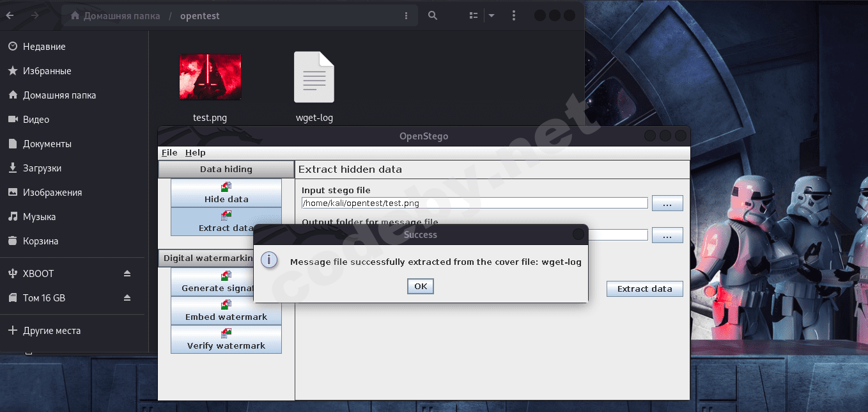The height and width of the screenshot is (412, 868).
Task: Click Домашняя папка in path bar
Action: point(115,16)
